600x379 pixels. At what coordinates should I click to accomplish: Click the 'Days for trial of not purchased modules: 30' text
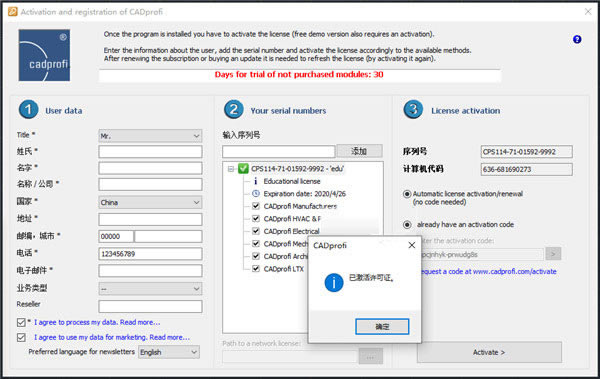coord(299,75)
